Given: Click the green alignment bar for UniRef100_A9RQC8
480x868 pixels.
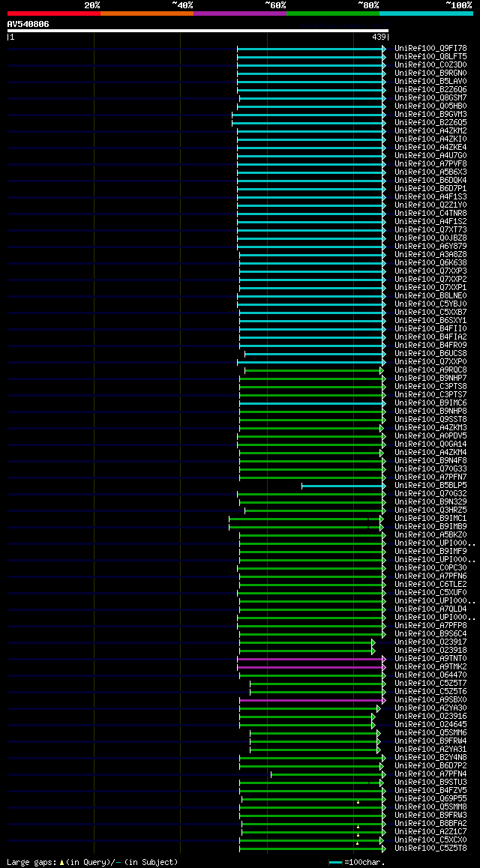Looking at the screenshot, I should (313, 370).
